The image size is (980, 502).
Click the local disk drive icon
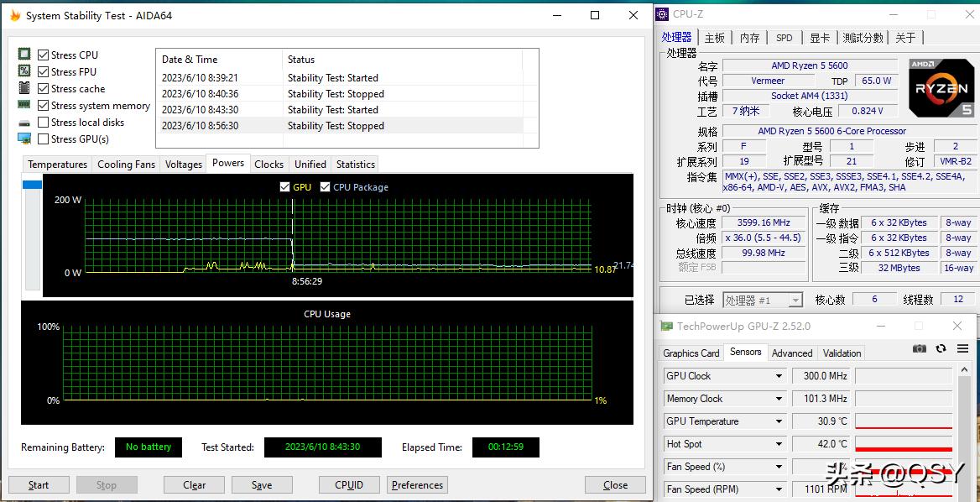click(24, 123)
